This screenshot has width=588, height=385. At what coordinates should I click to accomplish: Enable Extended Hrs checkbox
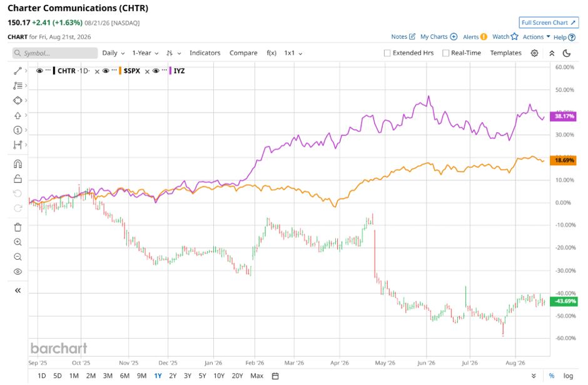pyautogui.click(x=387, y=53)
